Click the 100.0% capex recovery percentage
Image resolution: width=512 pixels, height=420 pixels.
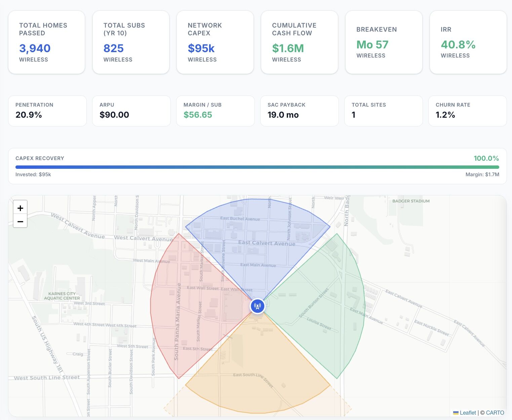pyautogui.click(x=486, y=158)
